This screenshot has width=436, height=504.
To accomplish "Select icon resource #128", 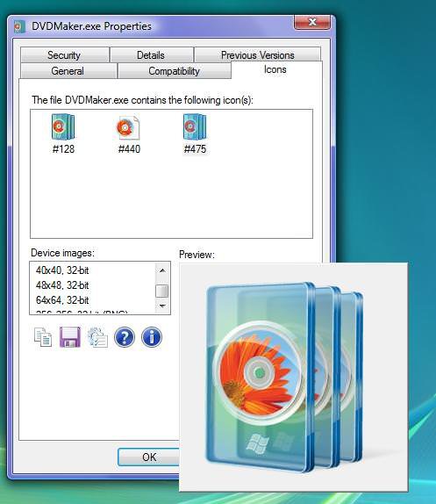I will (63, 133).
